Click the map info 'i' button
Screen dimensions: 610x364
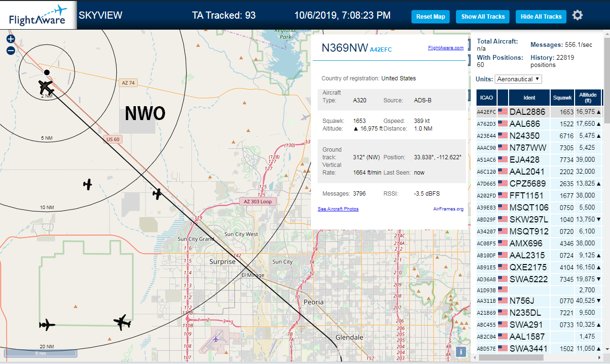[460, 352]
